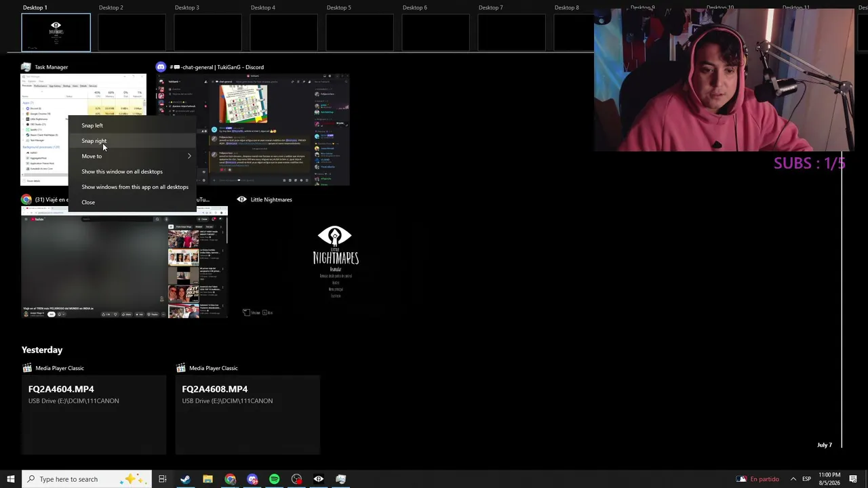The width and height of the screenshot is (868, 488).
Task: Click the Task View taskbar button
Action: click(x=162, y=479)
